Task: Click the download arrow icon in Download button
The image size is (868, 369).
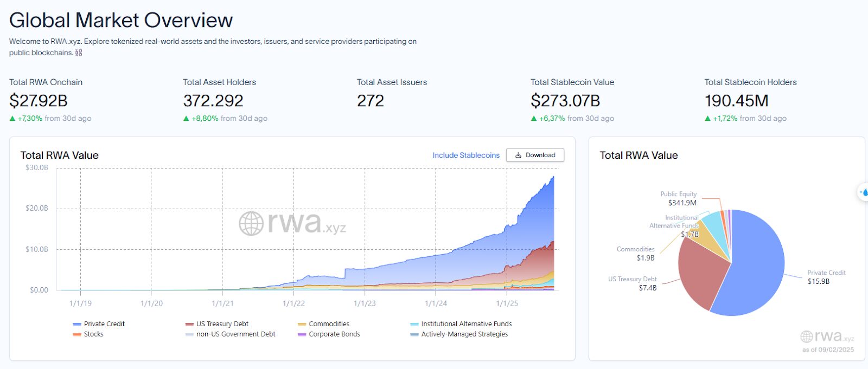Action: coord(518,155)
